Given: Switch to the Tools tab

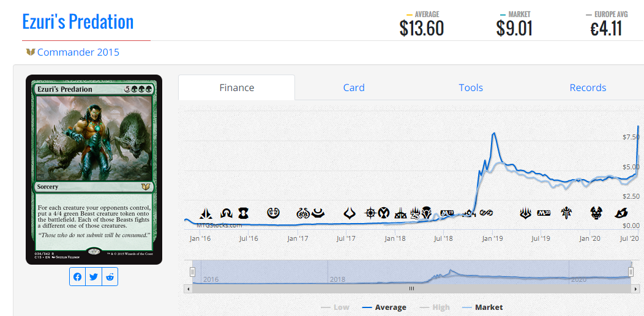Looking at the screenshot, I should coord(471,87).
